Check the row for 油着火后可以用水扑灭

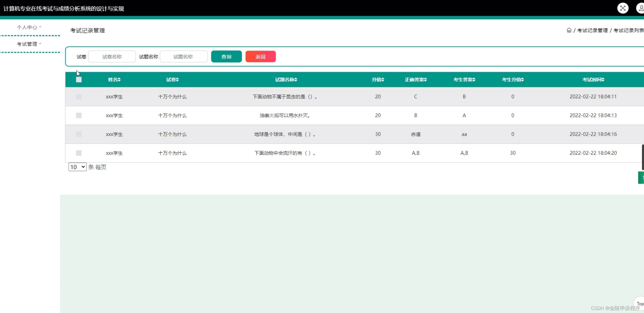79,116
